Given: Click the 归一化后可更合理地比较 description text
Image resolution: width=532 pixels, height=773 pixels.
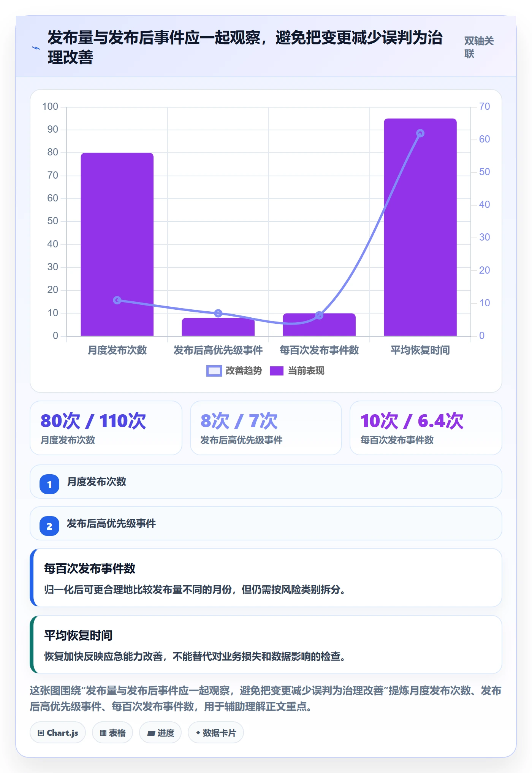Looking at the screenshot, I should [x=195, y=589].
